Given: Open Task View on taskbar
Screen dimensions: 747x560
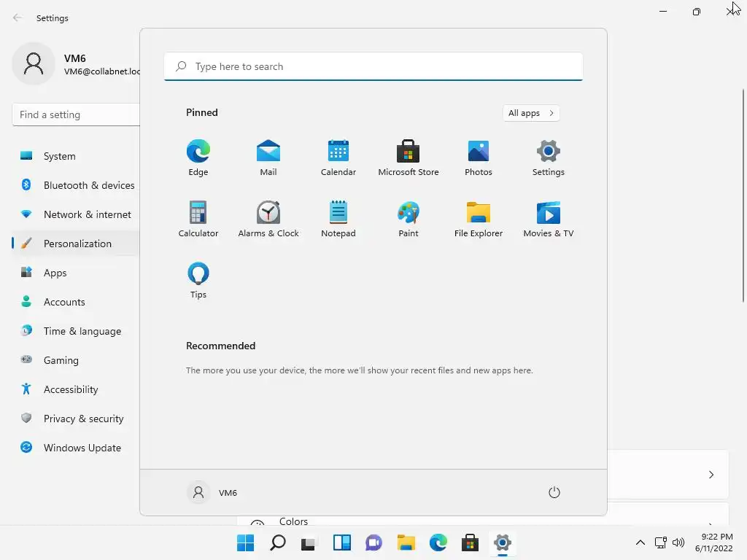Looking at the screenshot, I should 309,542.
